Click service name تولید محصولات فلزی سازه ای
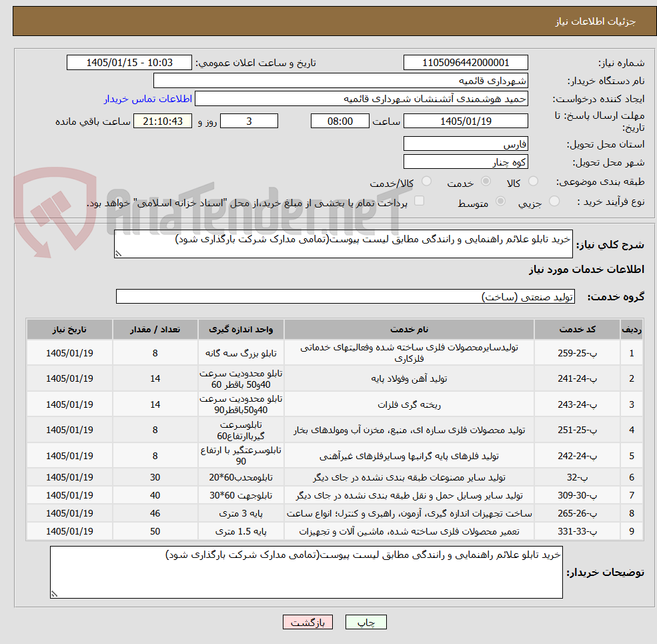The image size is (657, 644). click(409, 430)
